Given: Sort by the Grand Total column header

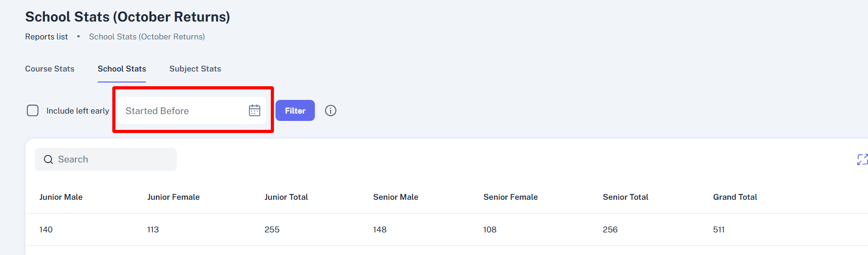Looking at the screenshot, I should [x=735, y=197].
